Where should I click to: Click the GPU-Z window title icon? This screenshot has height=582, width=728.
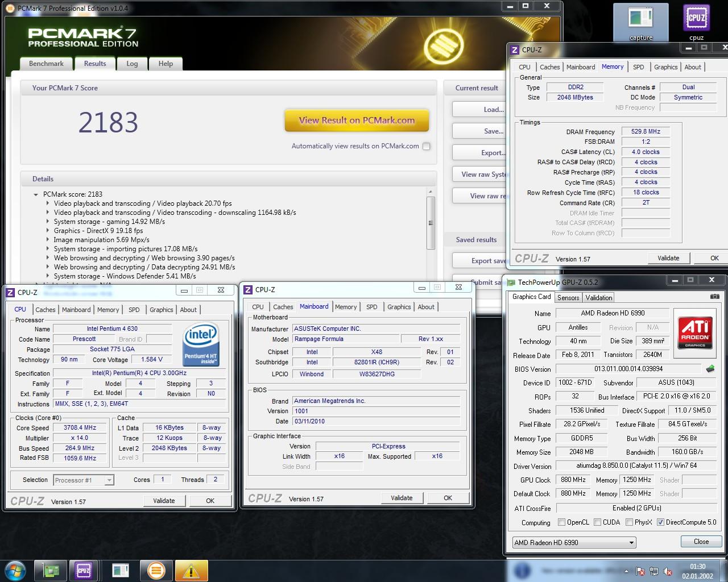point(511,282)
